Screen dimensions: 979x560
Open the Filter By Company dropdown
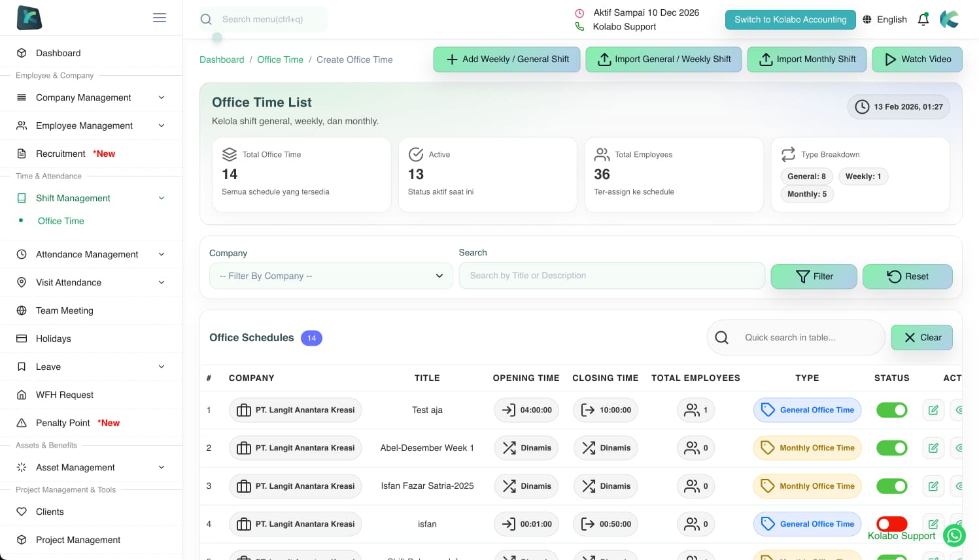[331, 276]
